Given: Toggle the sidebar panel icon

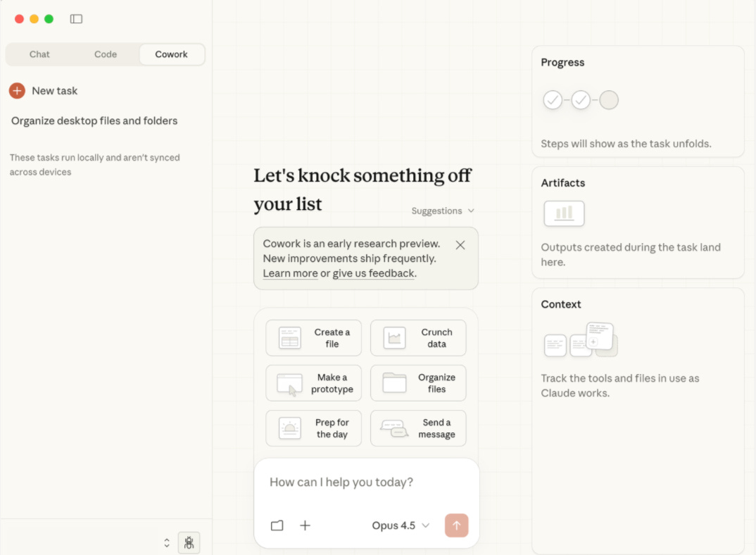Looking at the screenshot, I should click(x=76, y=19).
